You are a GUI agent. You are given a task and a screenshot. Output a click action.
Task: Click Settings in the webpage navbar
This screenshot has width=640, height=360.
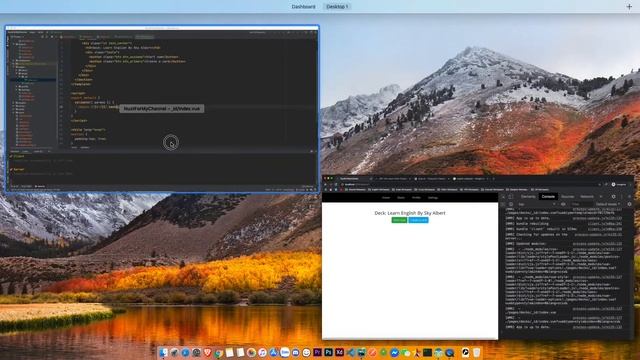[x=433, y=198]
